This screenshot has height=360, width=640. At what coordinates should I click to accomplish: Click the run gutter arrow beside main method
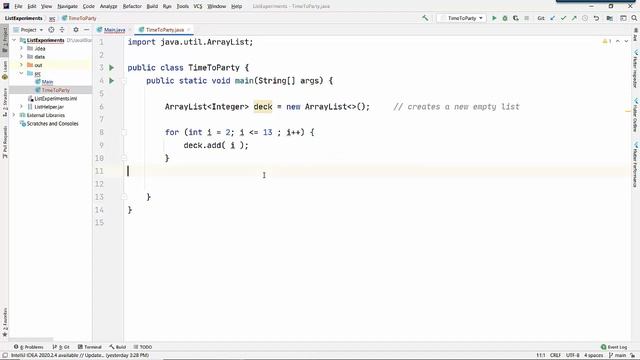click(111, 81)
